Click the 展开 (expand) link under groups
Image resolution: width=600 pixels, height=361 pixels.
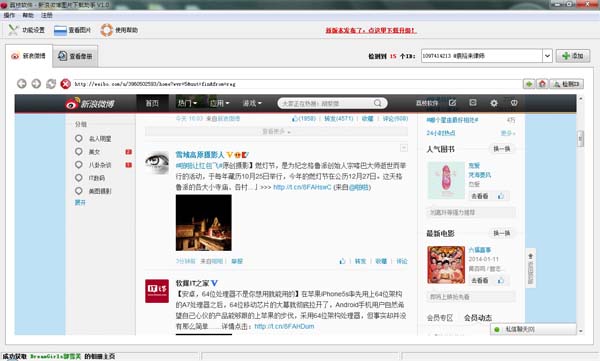(x=80, y=203)
